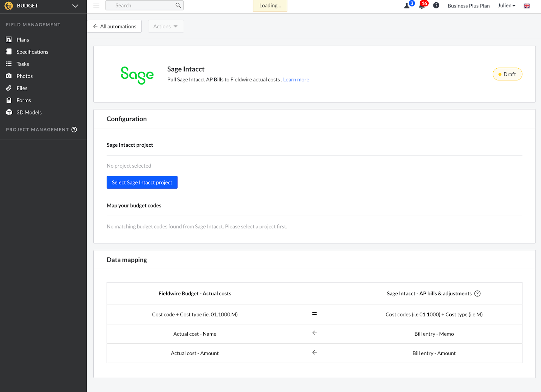Follow the Learn more link
Viewport: 541px width, 392px height.
296,79
